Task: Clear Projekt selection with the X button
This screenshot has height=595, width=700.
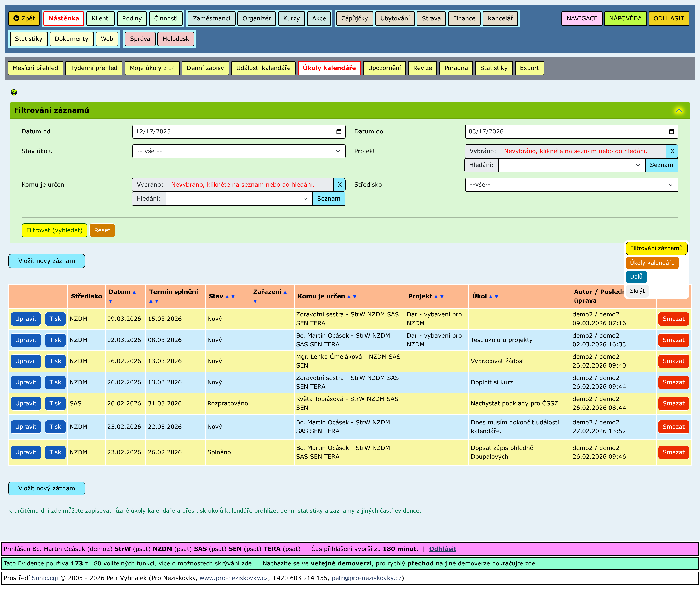Action: 672,151
